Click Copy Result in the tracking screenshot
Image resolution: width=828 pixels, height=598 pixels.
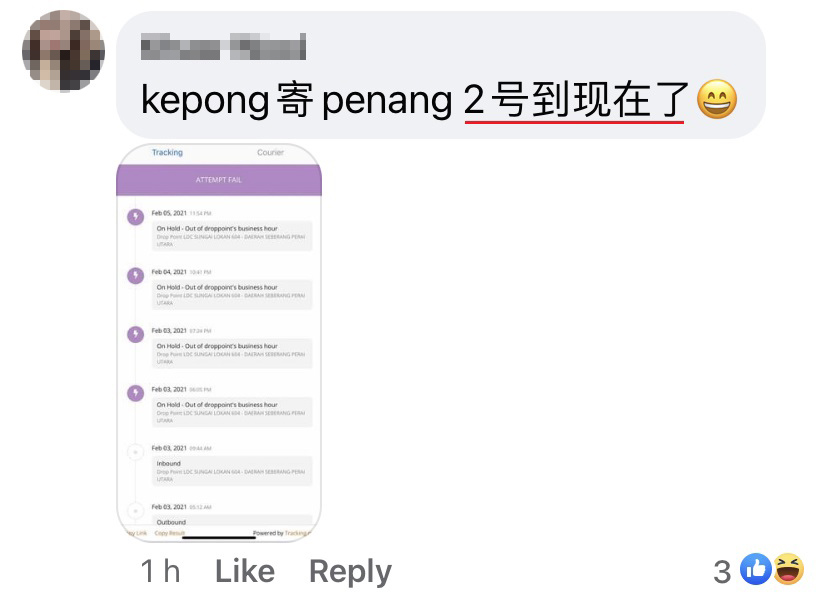click(x=170, y=533)
